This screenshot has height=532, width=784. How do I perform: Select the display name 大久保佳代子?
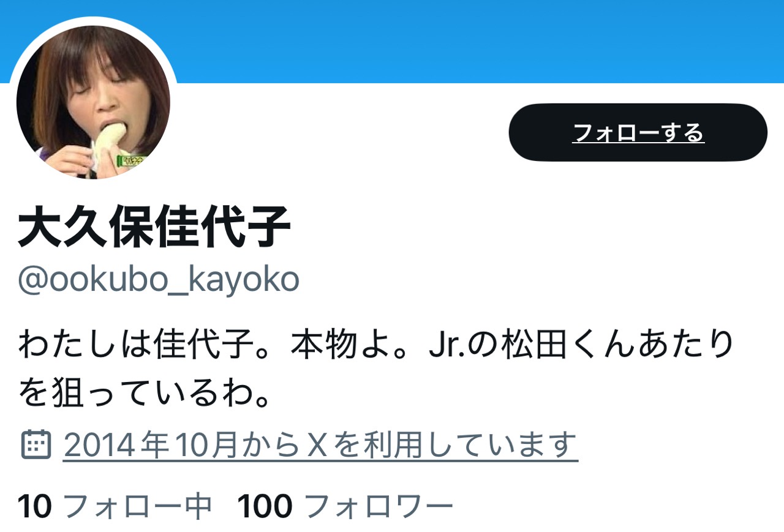(x=154, y=228)
